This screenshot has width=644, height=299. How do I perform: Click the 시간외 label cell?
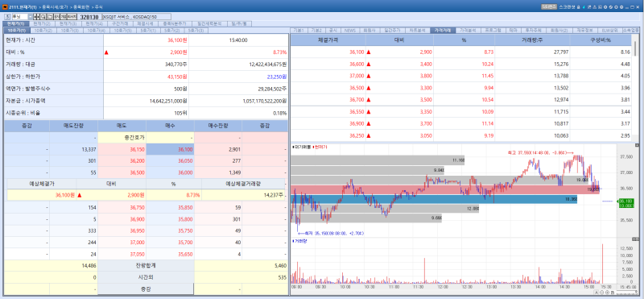147,277
